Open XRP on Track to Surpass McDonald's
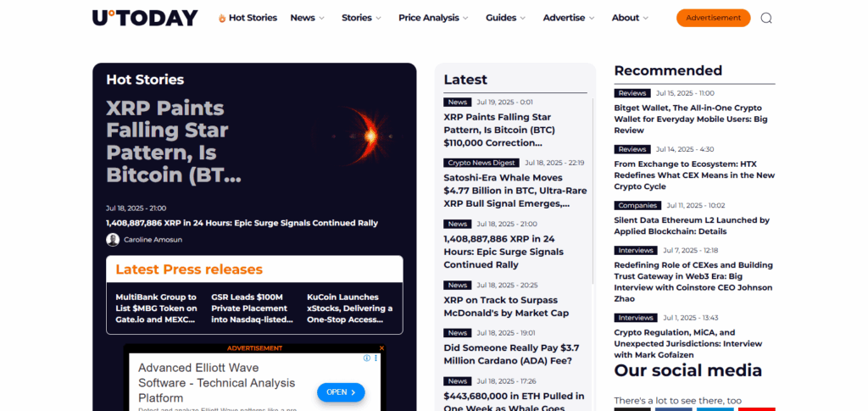Viewport: 868px width, 411px height. coord(506,307)
